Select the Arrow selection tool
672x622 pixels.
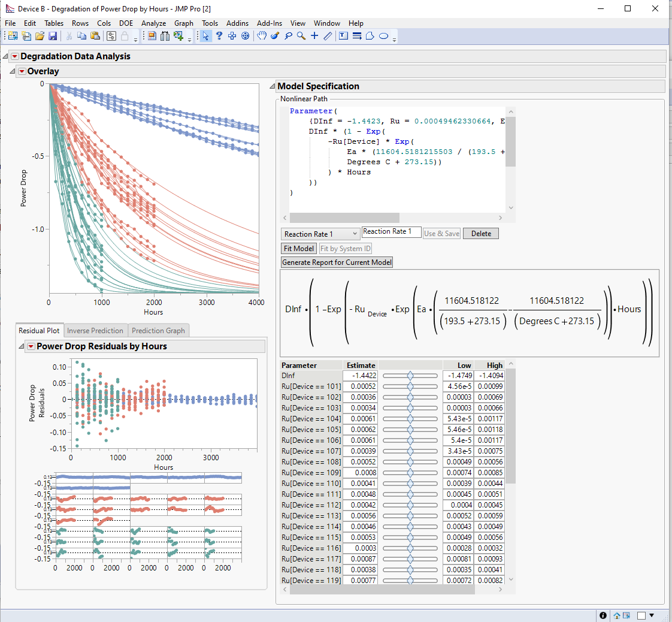[207, 36]
